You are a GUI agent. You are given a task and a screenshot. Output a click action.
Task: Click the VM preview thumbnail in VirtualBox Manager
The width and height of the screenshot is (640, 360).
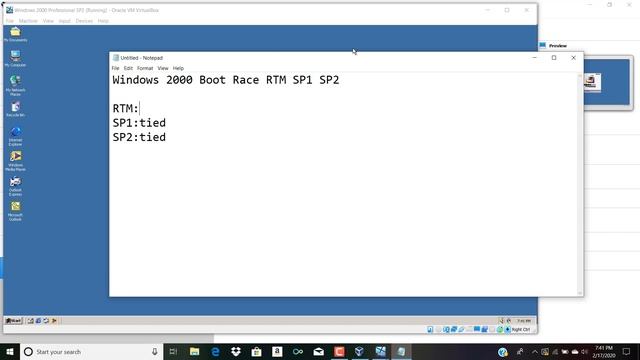tap(607, 83)
